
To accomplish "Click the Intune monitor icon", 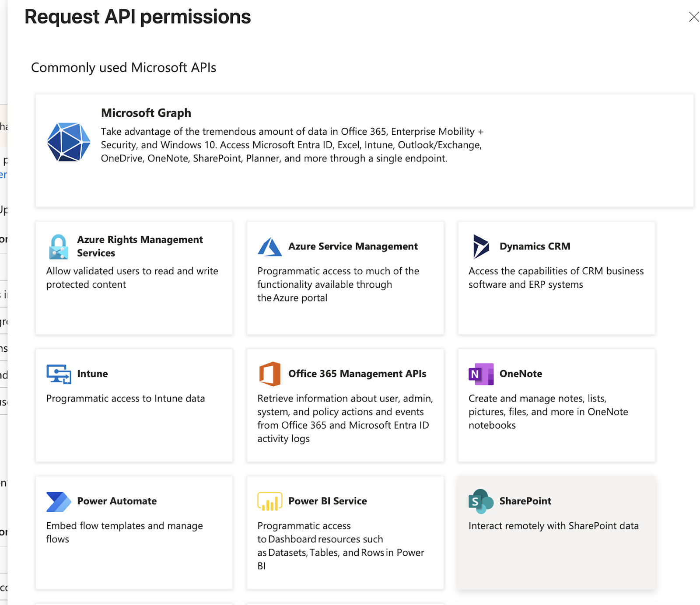I will [x=59, y=374].
